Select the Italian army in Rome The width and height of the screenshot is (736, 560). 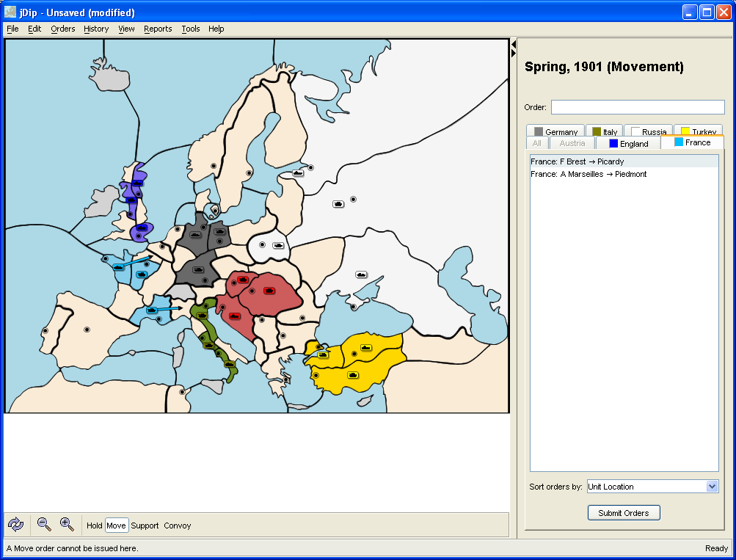pos(209,346)
